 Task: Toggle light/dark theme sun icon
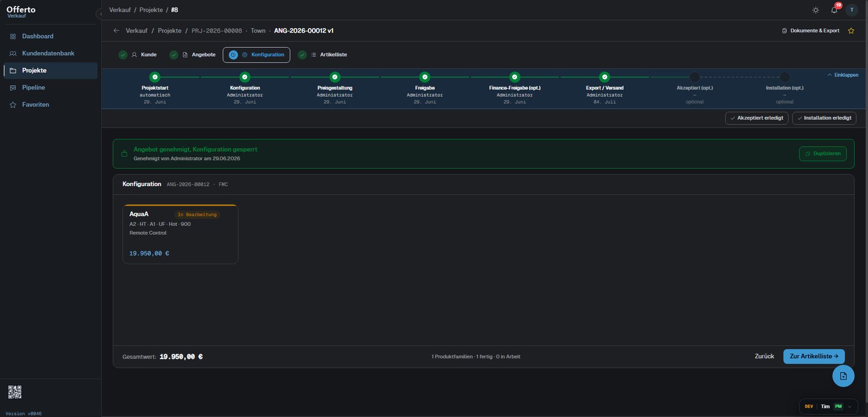click(x=815, y=10)
